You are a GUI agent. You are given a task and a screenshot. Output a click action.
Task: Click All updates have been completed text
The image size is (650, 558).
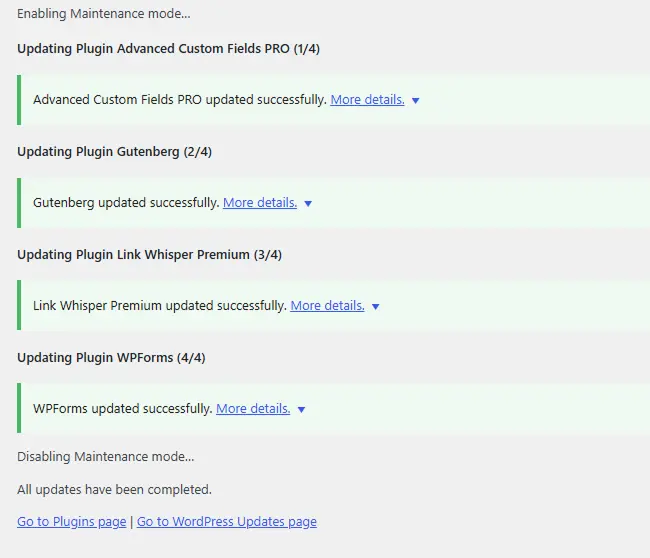click(x=114, y=490)
